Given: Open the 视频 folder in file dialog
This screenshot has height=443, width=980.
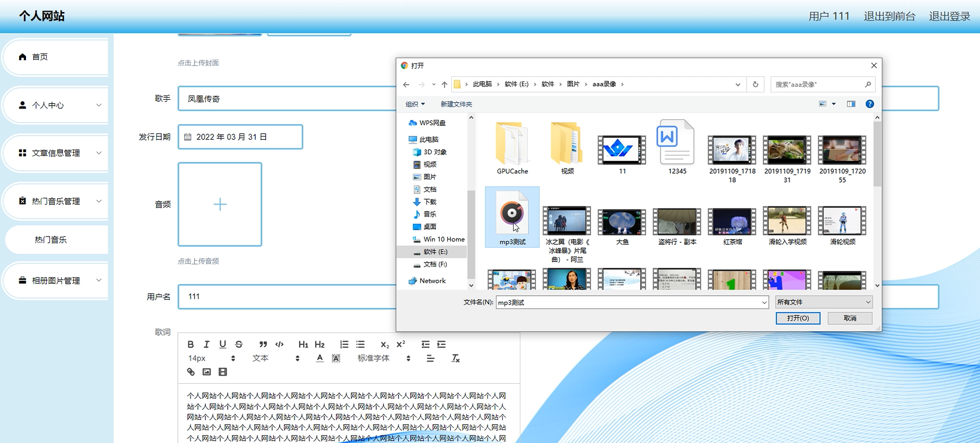Looking at the screenshot, I should 567,148.
